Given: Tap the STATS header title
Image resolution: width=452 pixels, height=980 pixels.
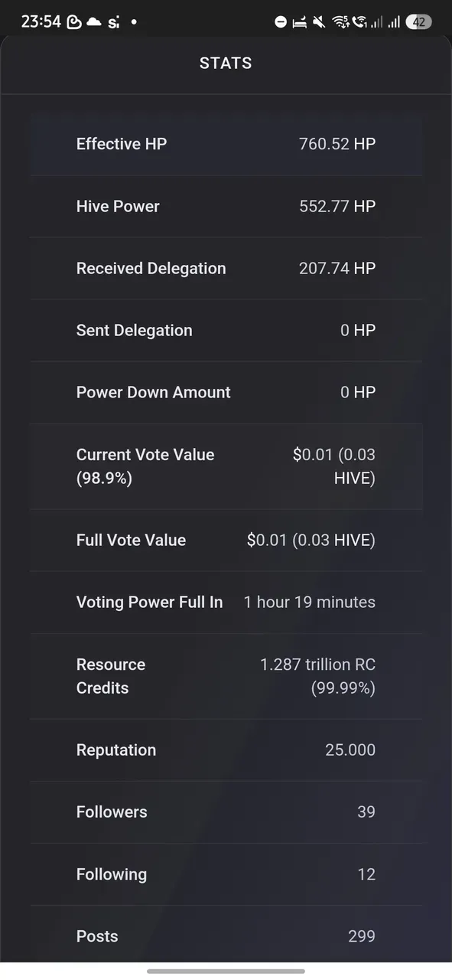Looking at the screenshot, I should coord(226,64).
